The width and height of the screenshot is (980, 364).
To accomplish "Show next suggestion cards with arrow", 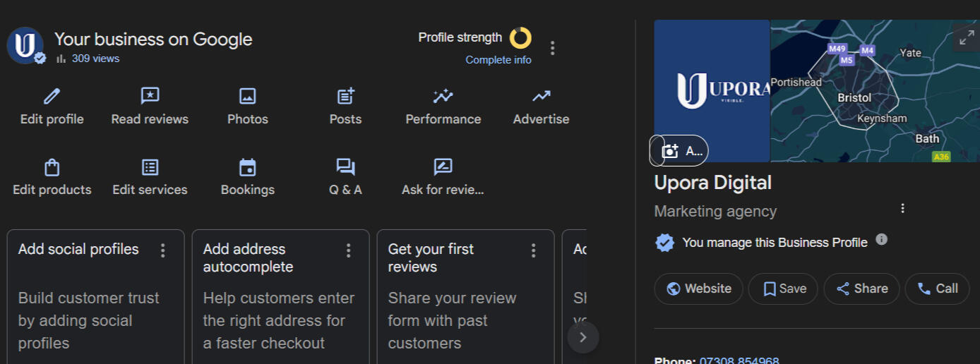I will tap(583, 337).
